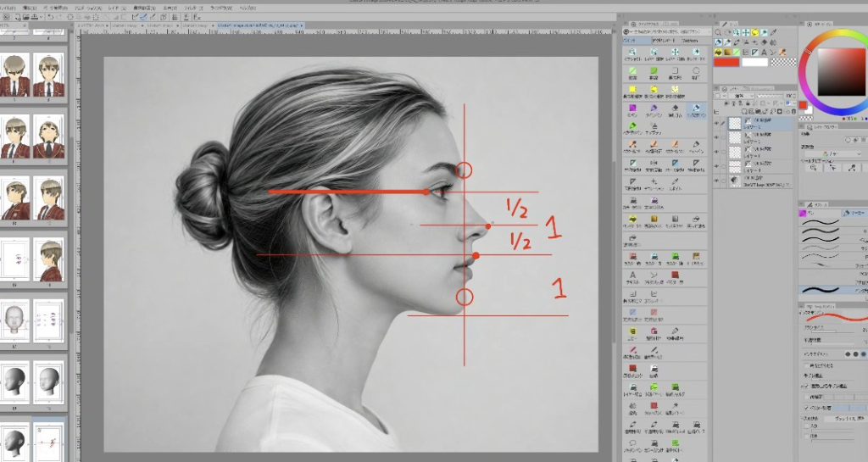Select the Text 'A' tool in tool palette
This screenshot has height=462, width=868.
click(765, 53)
